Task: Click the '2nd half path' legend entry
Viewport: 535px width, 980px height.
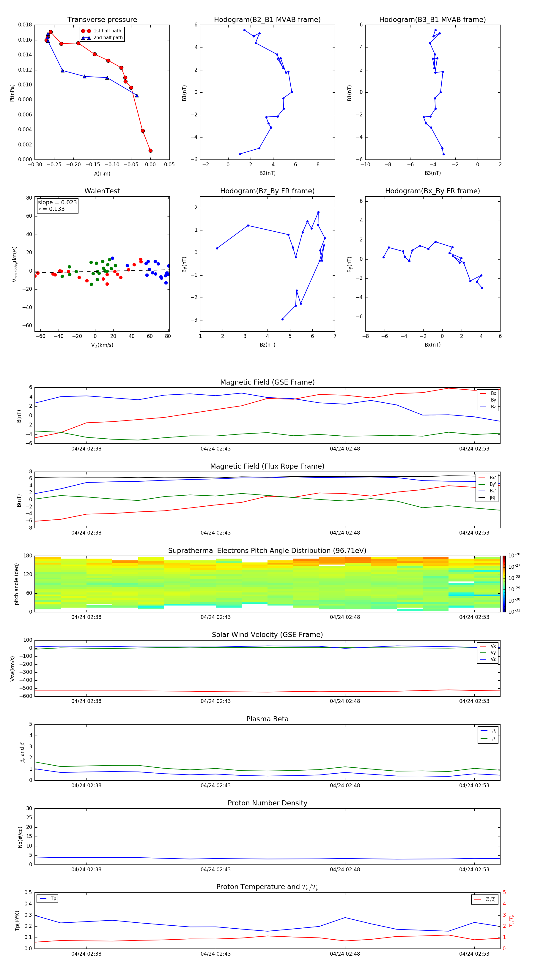Action: tap(102, 38)
